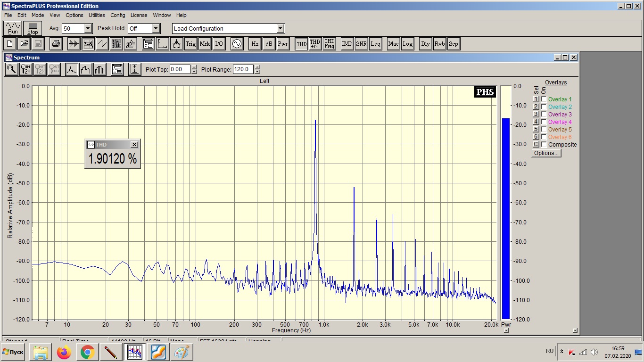Click the Run analyzer button
644x362 pixels.
[x=13, y=28]
